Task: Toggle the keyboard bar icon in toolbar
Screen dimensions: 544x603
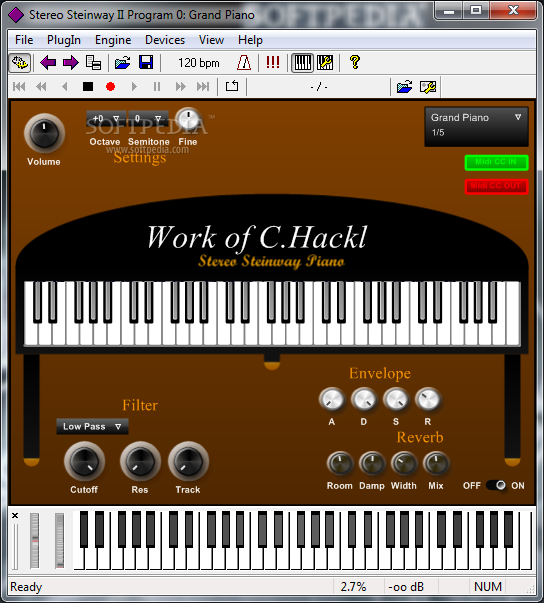Action: click(x=303, y=63)
